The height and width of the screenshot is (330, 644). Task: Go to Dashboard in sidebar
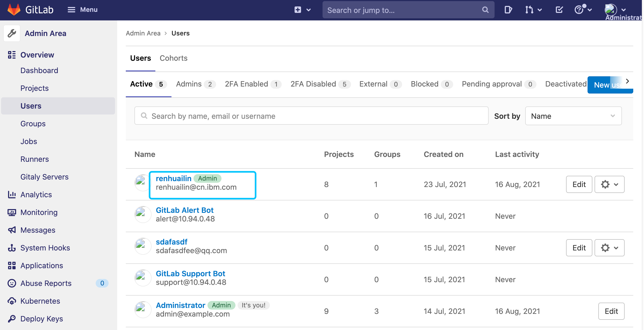[39, 70]
